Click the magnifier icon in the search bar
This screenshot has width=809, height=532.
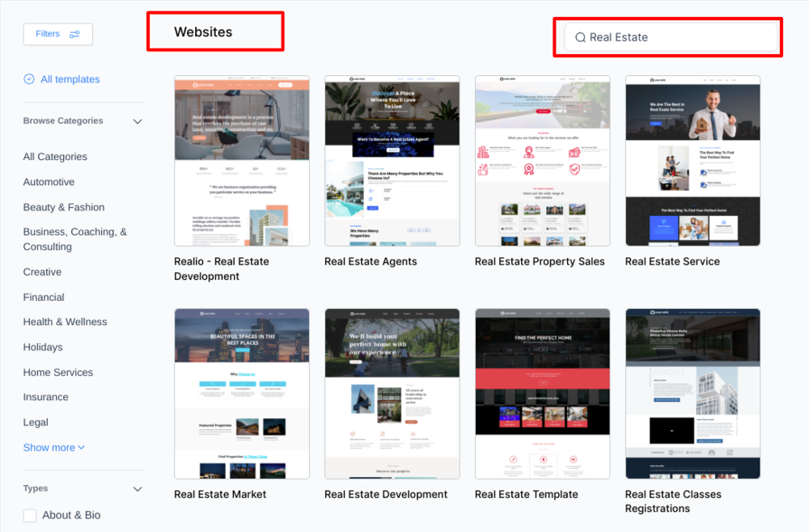coord(580,36)
